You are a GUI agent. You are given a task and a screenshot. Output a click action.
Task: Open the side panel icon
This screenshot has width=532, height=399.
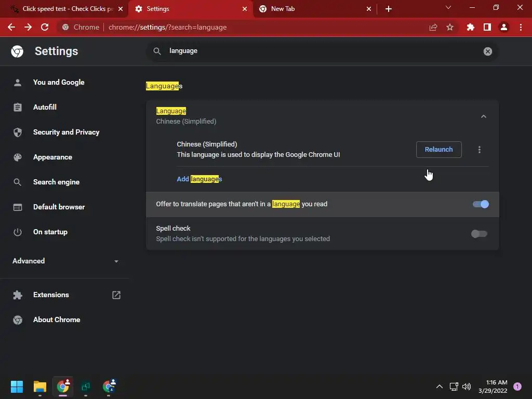[x=487, y=27]
